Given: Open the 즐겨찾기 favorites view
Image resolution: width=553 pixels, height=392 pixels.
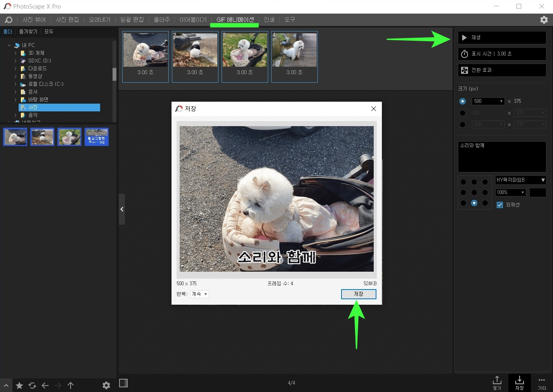Looking at the screenshot, I should [x=28, y=31].
